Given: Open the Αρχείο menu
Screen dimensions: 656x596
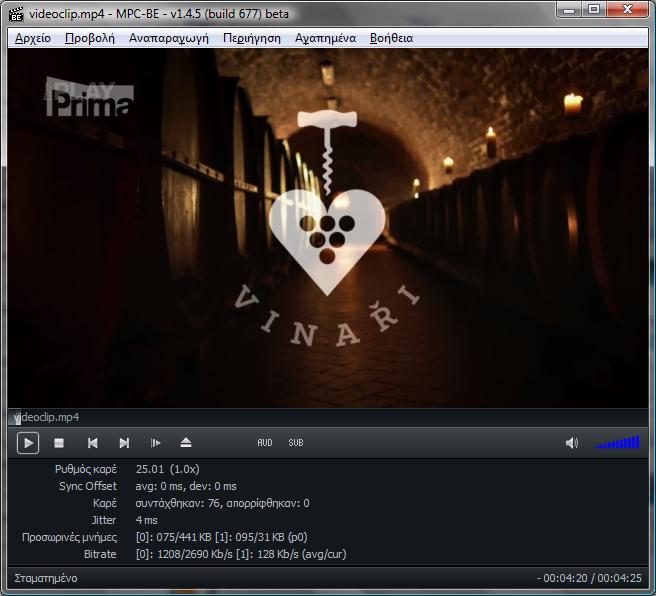Looking at the screenshot, I should tap(33, 38).
